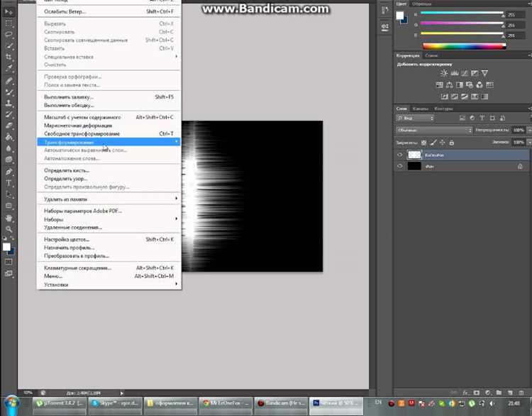The width and height of the screenshot is (532, 416).
Task: Add a Photo Filter adjustment
Action: (x=470, y=85)
